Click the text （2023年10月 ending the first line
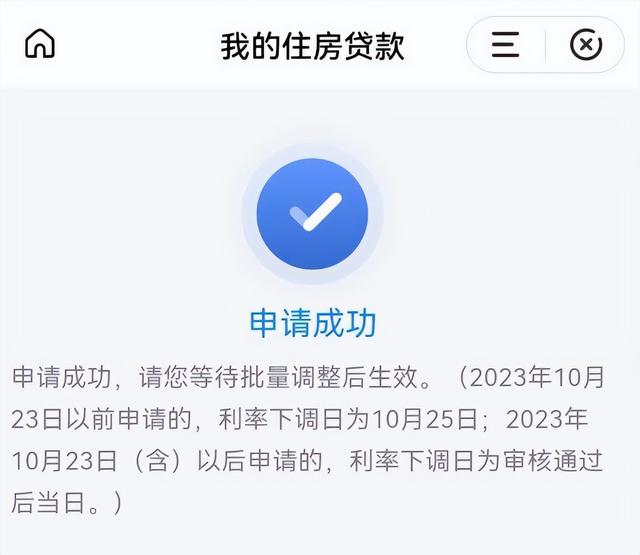This screenshot has width=640, height=555. [531, 377]
